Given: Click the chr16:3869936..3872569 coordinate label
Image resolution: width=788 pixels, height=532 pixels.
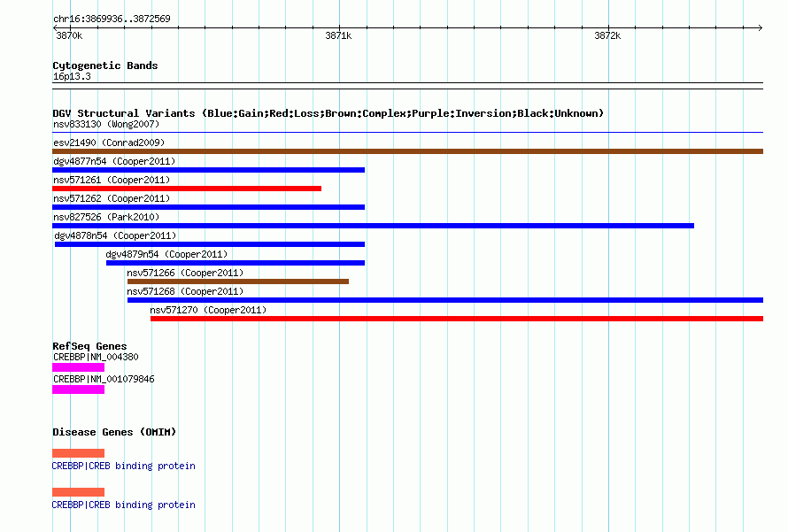Looking at the screenshot, I should point(112,19).
